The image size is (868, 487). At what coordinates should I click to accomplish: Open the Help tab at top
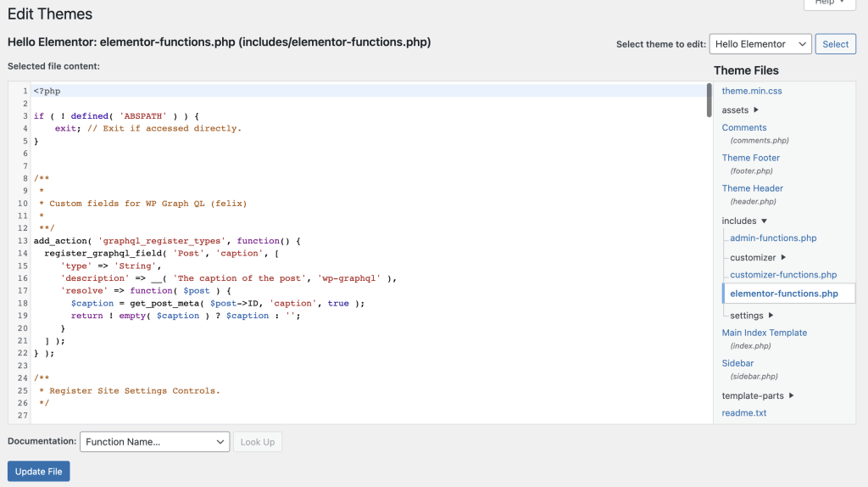(829, 3)
